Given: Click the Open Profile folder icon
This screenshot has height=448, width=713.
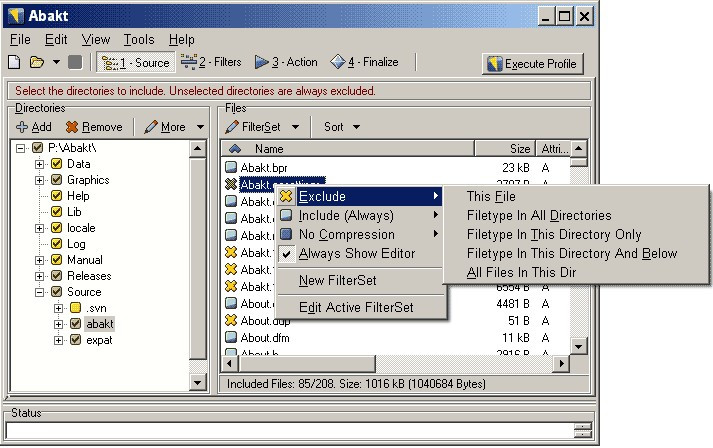Looking at the screenshot, I should coord(37,62).
